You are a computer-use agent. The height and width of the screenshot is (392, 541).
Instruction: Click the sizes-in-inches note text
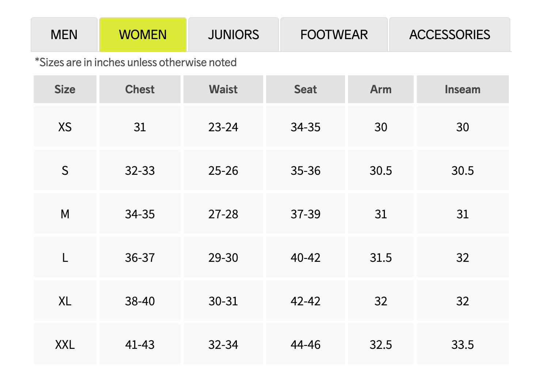[x=136, y=63]
